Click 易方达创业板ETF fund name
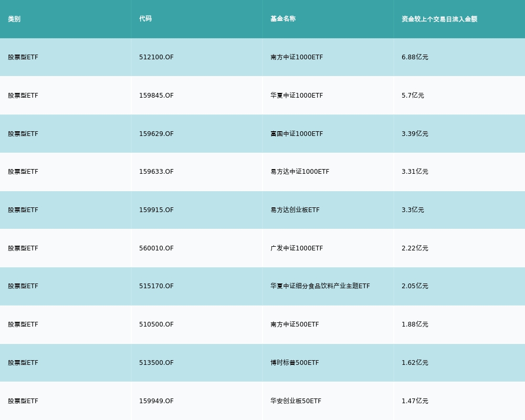 [295, 210]
